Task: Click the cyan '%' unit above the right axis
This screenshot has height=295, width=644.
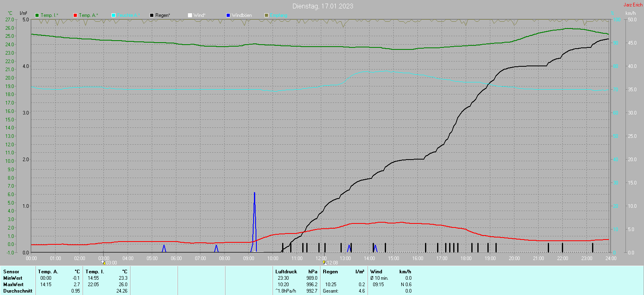Action: [x=613, y=13]
